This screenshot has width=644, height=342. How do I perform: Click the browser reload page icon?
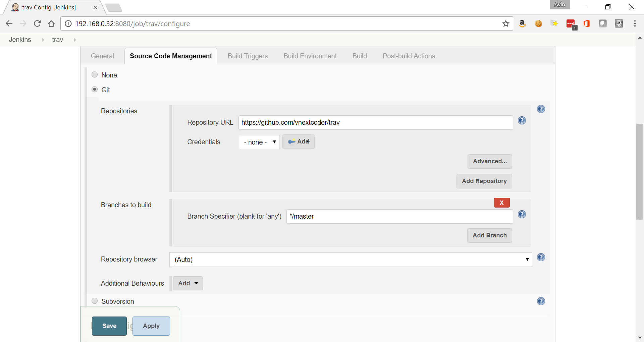point(37,23)
